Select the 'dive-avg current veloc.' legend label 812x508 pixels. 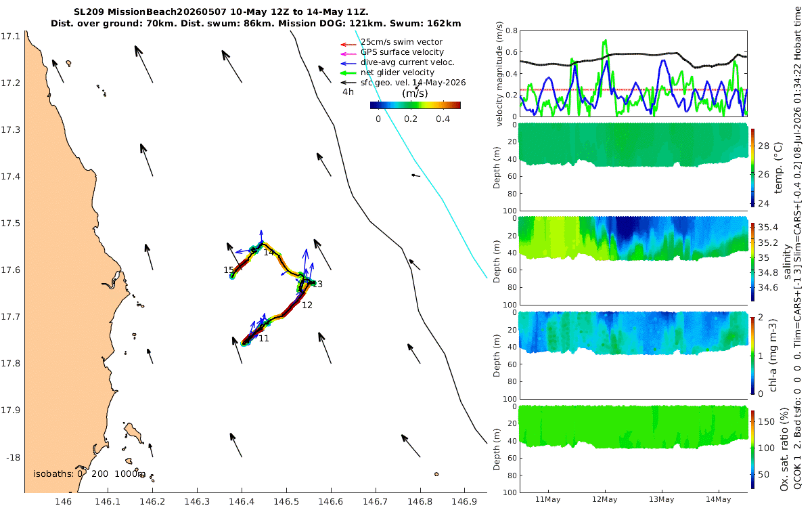pyautogui.click(x=408, y=62)
